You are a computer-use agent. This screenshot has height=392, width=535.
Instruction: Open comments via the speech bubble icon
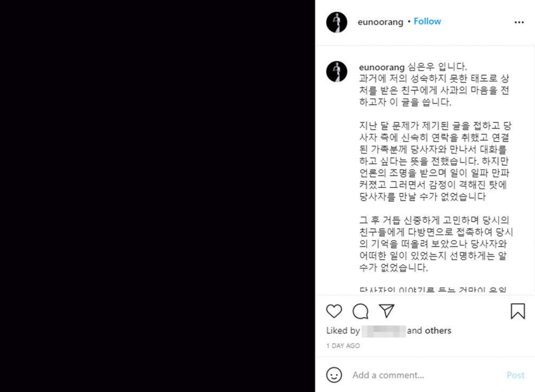point(360,311)
